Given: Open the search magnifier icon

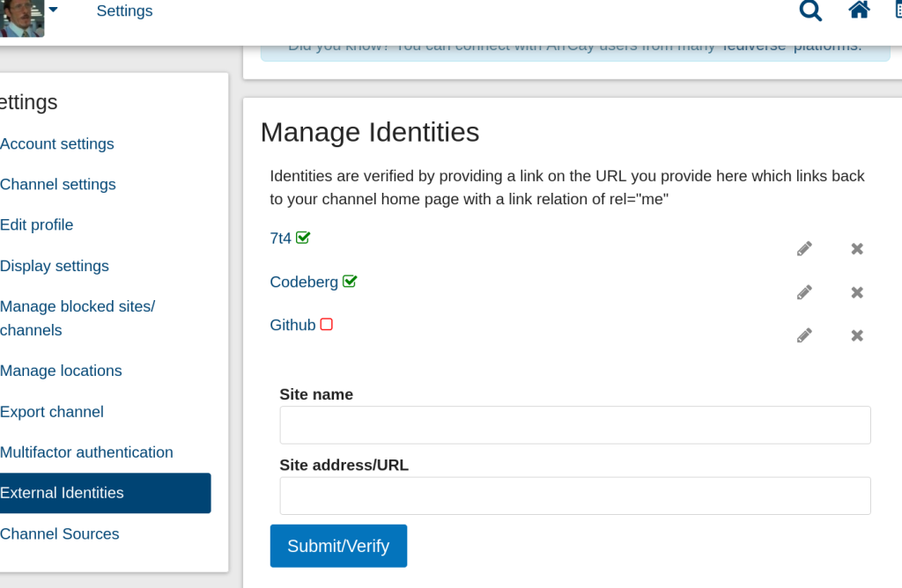Looking at the screenshot, I should click(x=810, y=11).
